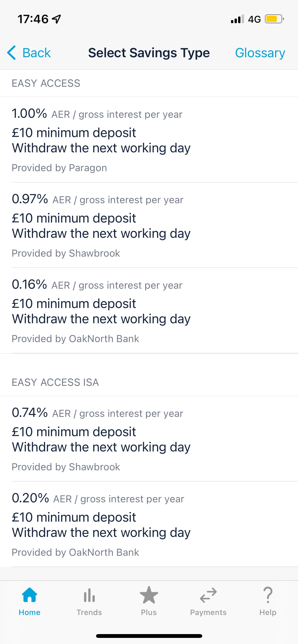Screen dimensions: 298x644
Task: Tap the Help question mark icon
Action: click(268, 595)
